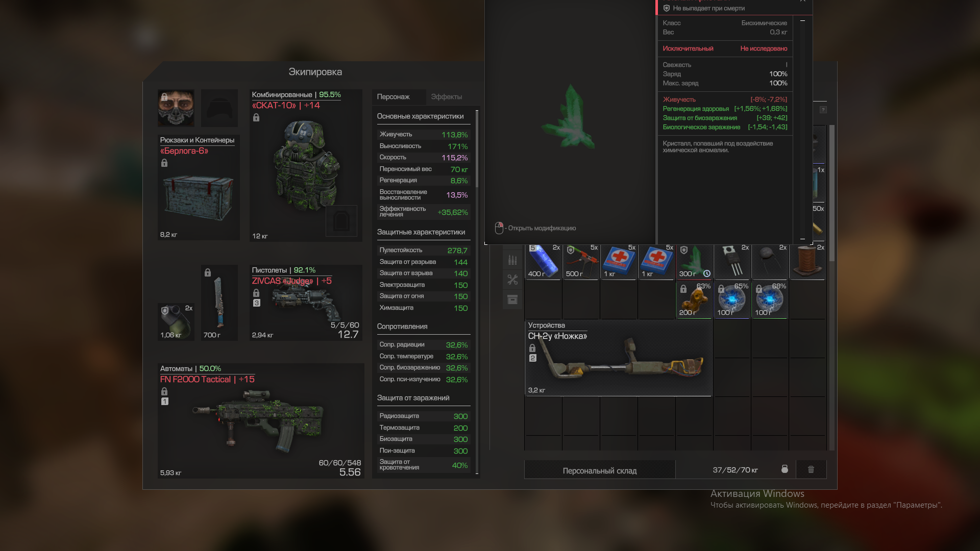Click hotkey badge 1 on FN F2000
980x551 pixels.
(x=164, y=402)
